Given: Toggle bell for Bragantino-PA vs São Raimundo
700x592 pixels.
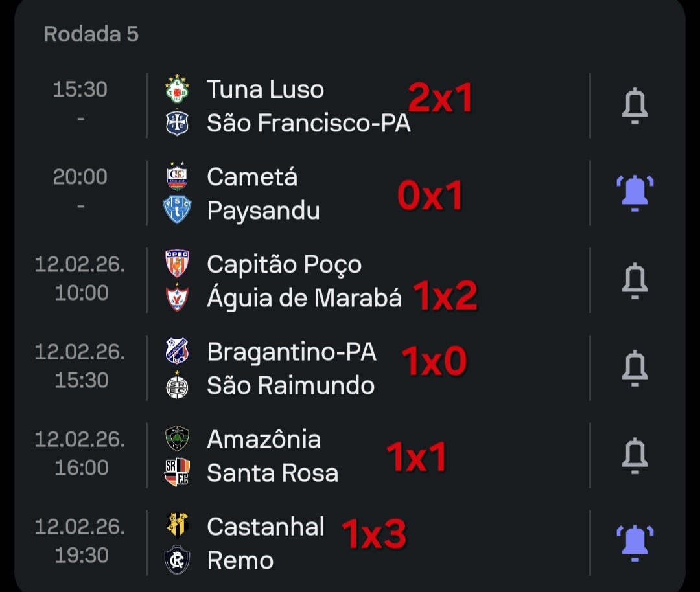Looking at the screenshot, I should tap(635, 368).
